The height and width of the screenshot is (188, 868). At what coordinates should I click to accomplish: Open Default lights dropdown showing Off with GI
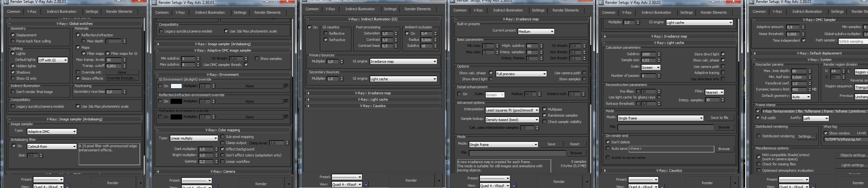click(53, 60)
